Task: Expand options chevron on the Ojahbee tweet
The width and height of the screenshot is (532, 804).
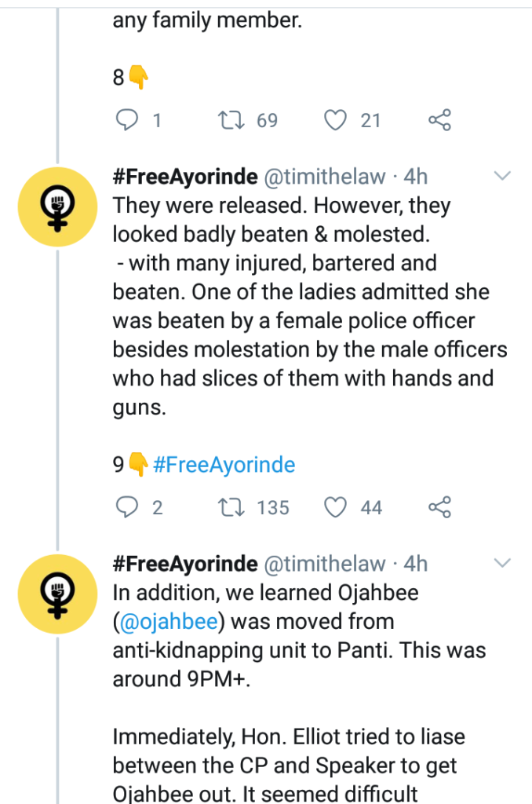Action: click(x=501, y=562)
